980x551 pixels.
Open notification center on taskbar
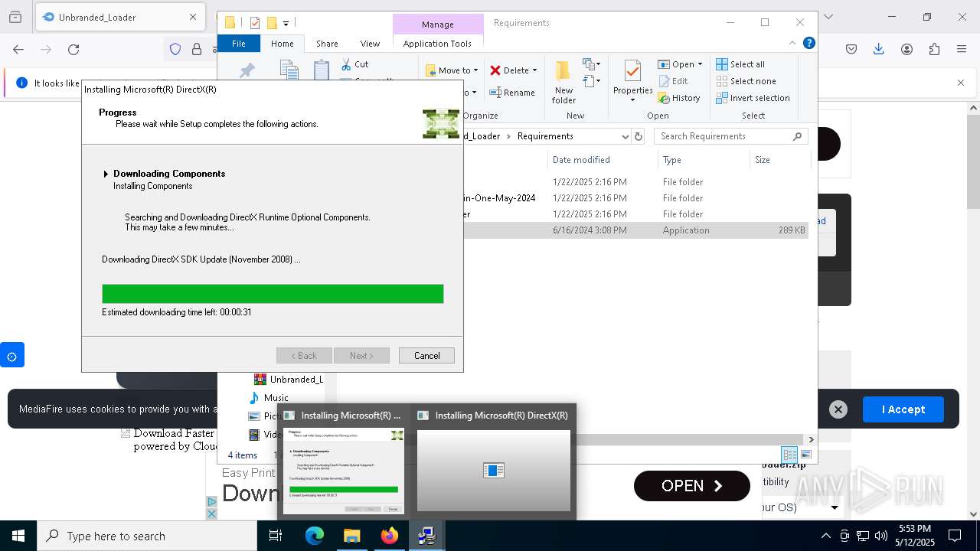[x=955, y=536]
